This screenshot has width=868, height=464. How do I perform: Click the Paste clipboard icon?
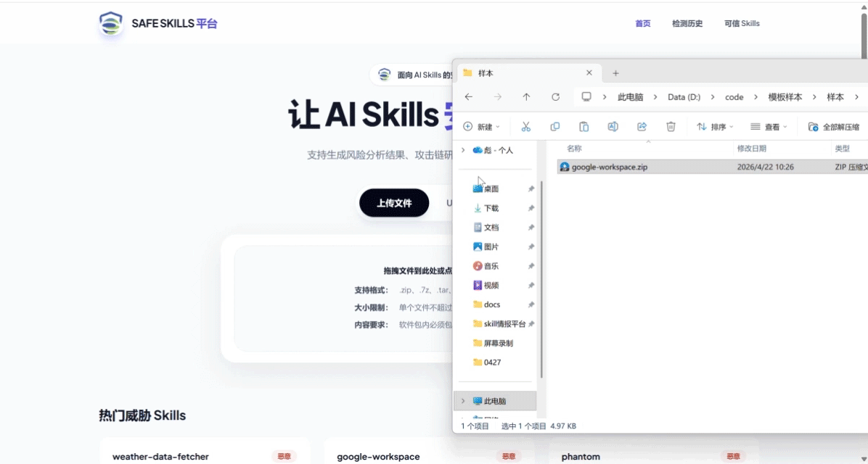click(584, 127)
